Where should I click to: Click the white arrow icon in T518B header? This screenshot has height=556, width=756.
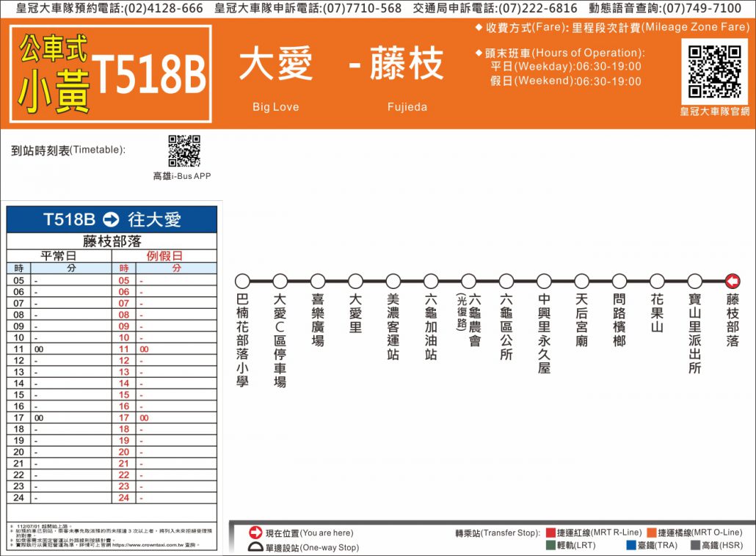pos(111,219)
